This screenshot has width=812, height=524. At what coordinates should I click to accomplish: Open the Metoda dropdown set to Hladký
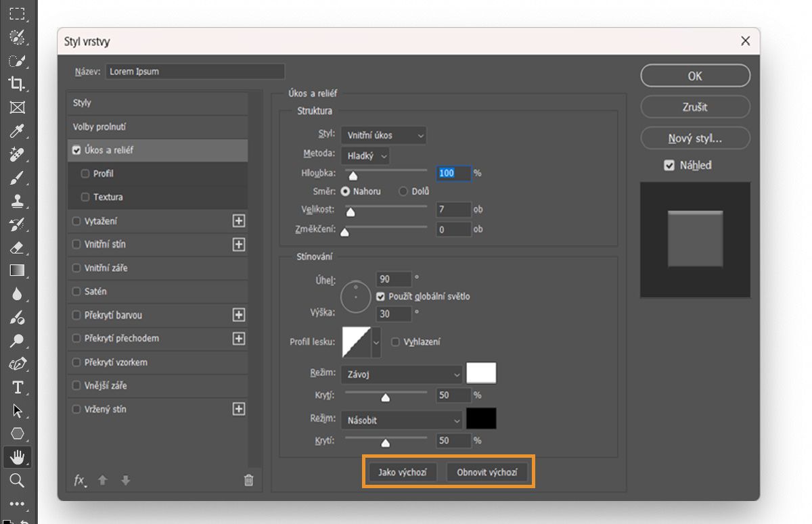(x=365, y=156)
